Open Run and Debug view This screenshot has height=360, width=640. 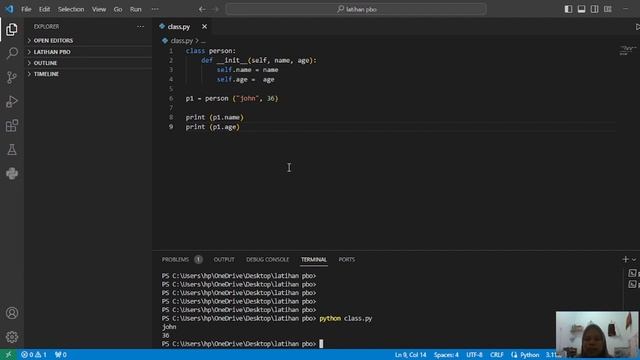pos(12,101)
